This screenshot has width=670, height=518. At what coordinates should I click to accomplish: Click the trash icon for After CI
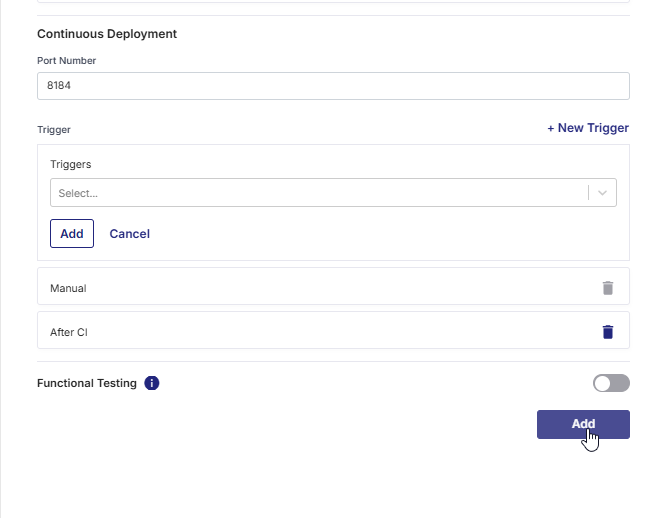click(608, 332)
